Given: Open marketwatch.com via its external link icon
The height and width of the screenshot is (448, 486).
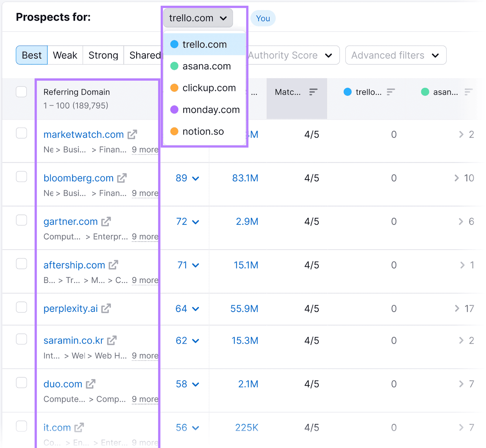Looking at the screenshot, I should pyautogui.click(x=132, y=134).
